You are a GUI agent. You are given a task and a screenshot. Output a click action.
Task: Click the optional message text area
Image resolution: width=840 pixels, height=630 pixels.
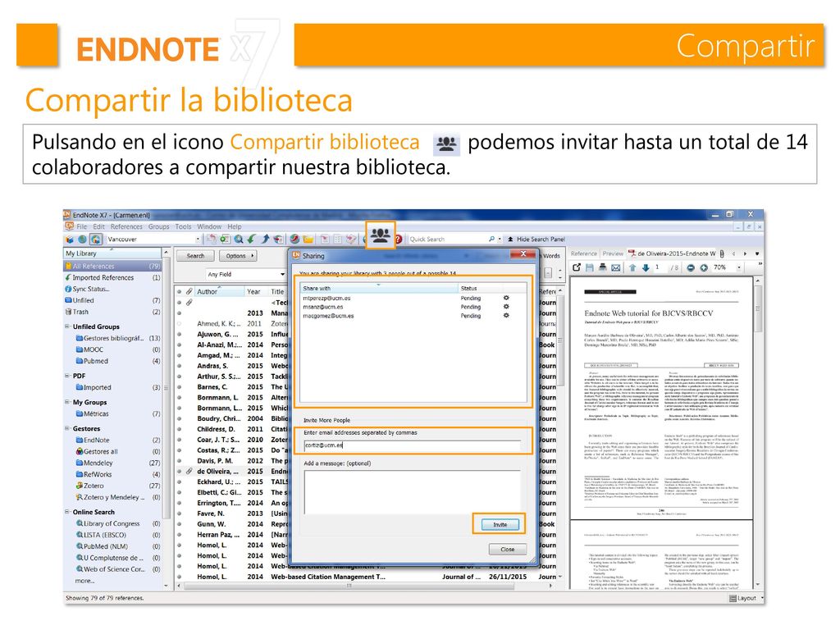click(412, 492)
